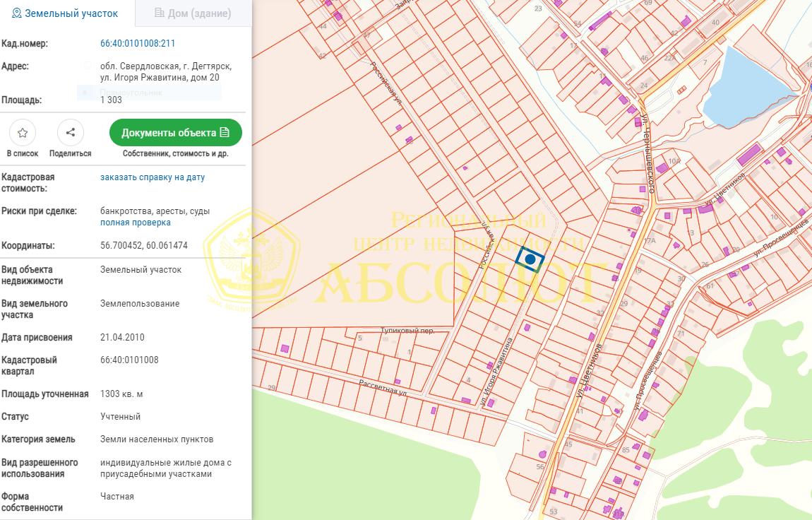Select Землепользование value
Screen dimensions: 812x520
click(x=140, y=304)
